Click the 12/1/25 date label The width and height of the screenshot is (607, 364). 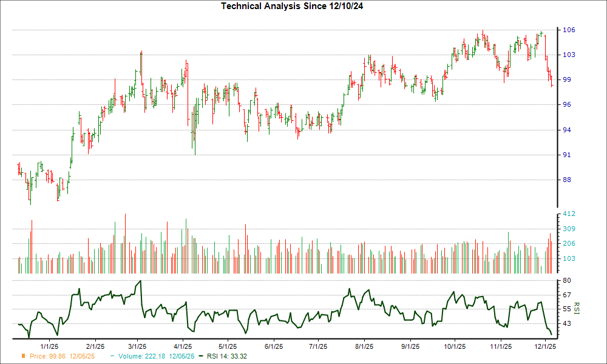point(545,346)
